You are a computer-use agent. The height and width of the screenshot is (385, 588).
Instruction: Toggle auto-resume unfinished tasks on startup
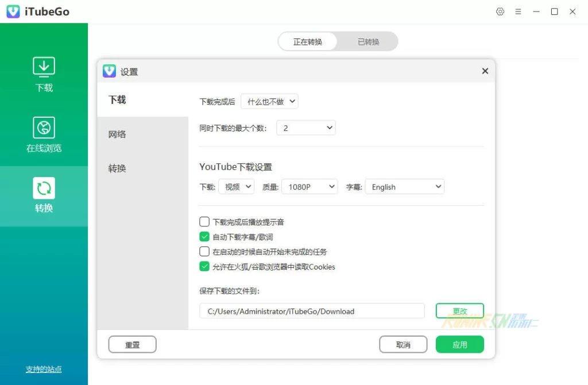coord(204,252)
